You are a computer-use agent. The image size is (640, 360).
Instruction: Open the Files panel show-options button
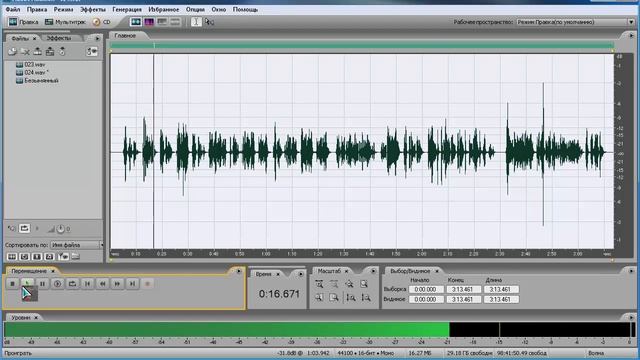click(x=92, y=51)
